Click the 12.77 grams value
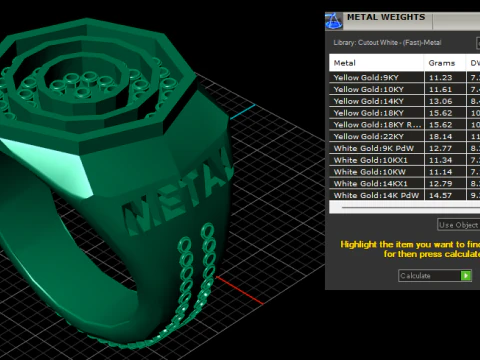480x360 pixels. coord(440,148)
